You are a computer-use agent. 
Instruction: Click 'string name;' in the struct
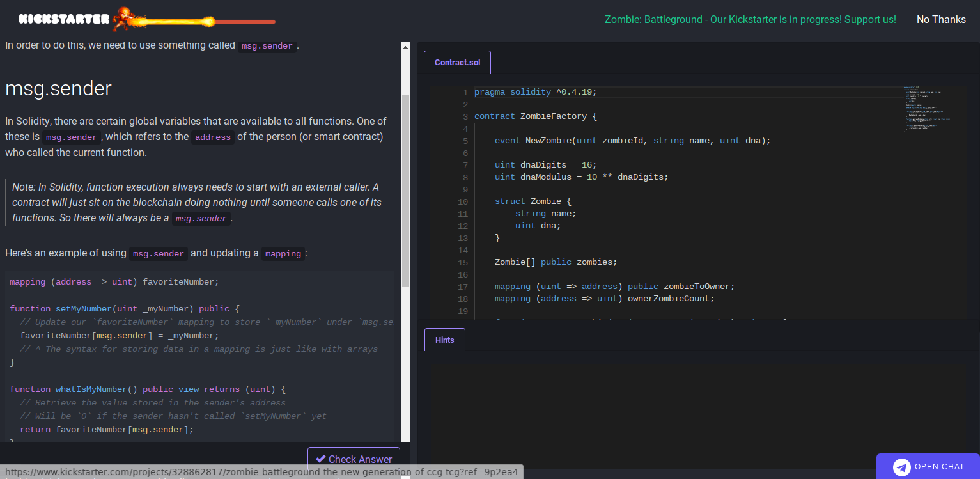click(x=545, y=214)
